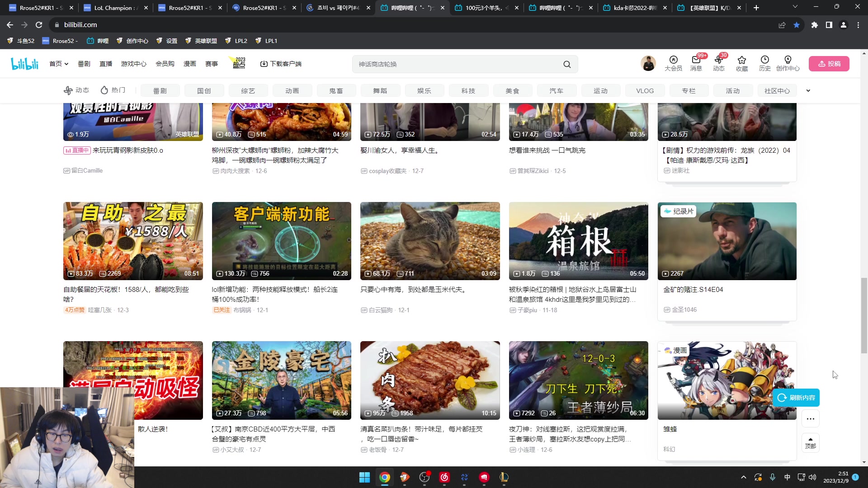Click the page vertical scrollbar thumb
This screenshot has height=488, width=868.
pos(864,315)
